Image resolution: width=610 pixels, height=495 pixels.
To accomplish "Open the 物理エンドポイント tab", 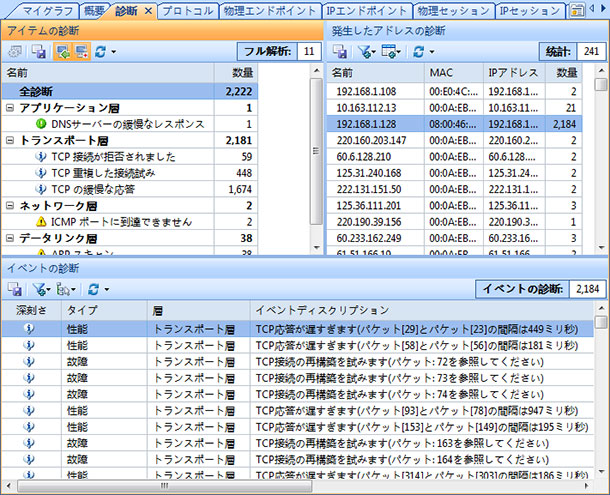I will coord(270,11).
